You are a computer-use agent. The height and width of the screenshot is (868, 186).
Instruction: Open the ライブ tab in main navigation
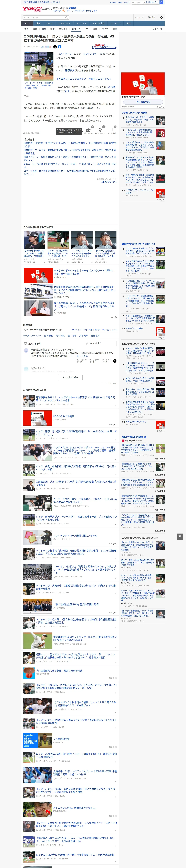coord(49,24)
